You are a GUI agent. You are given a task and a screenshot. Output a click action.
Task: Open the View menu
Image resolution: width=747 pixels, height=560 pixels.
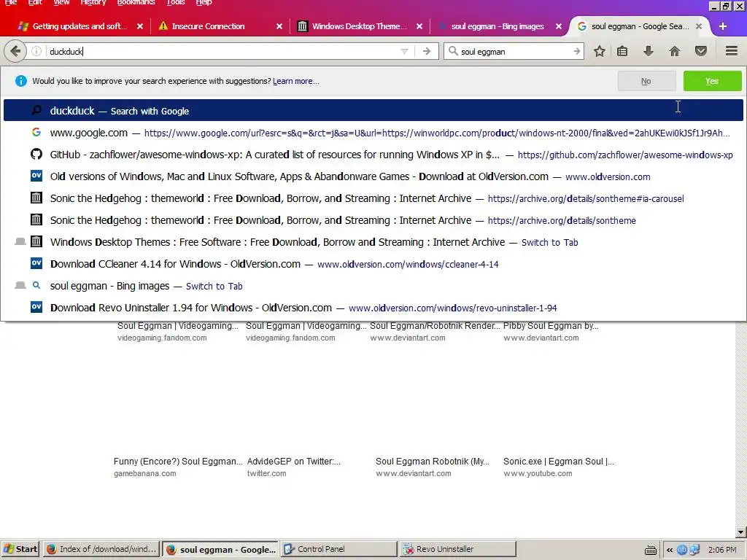pos(61,2)
